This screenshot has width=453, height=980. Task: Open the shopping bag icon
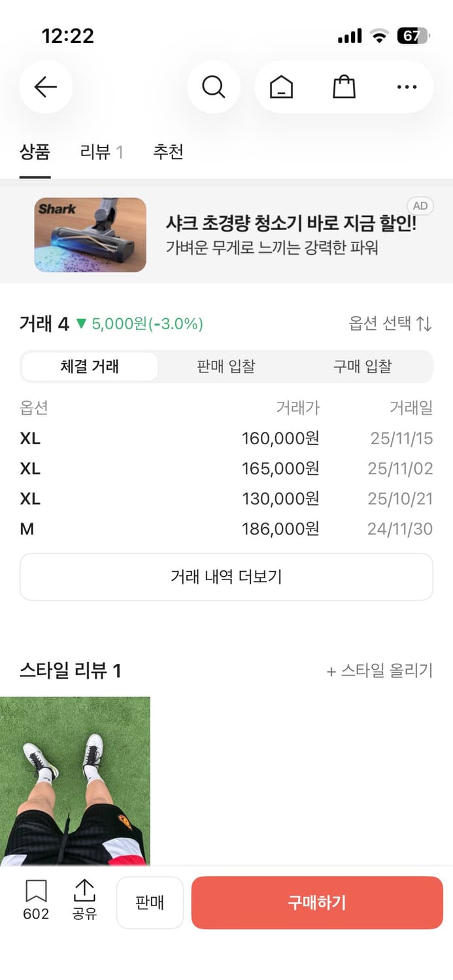(343, 87)
